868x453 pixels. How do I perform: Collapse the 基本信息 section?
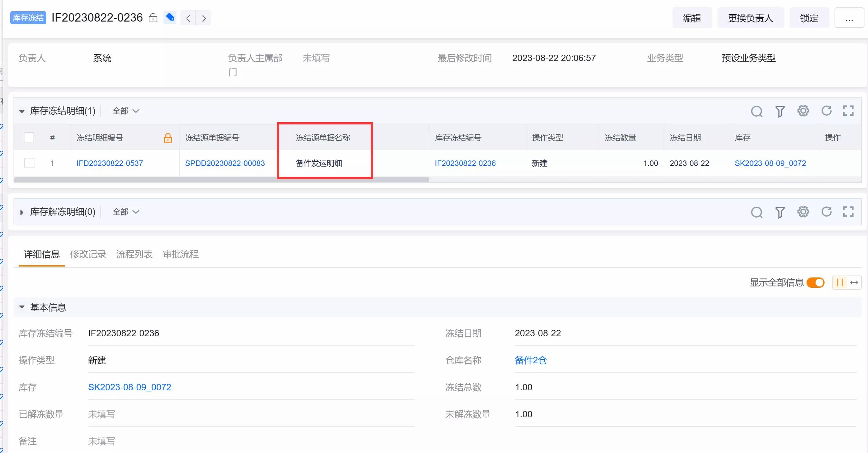click(22, 307)
